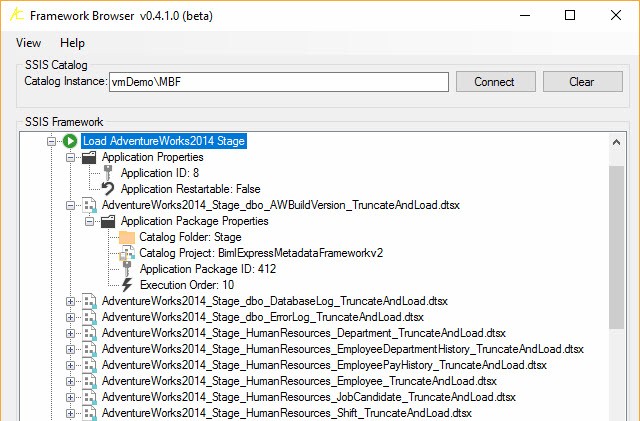The height and width of the screenshot is (421, 640).
Task: Click the lightning bolt Execution Order icon
Action: (127, 285)
